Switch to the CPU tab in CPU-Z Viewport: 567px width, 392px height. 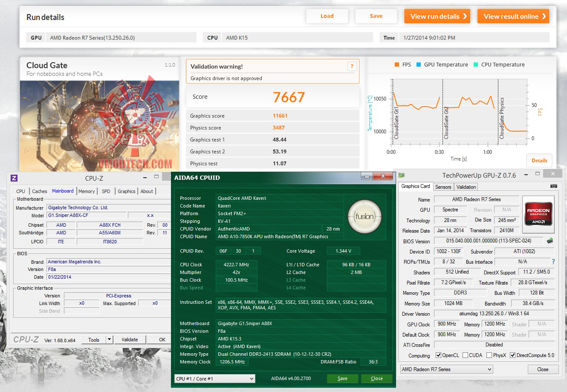point(20,191)
